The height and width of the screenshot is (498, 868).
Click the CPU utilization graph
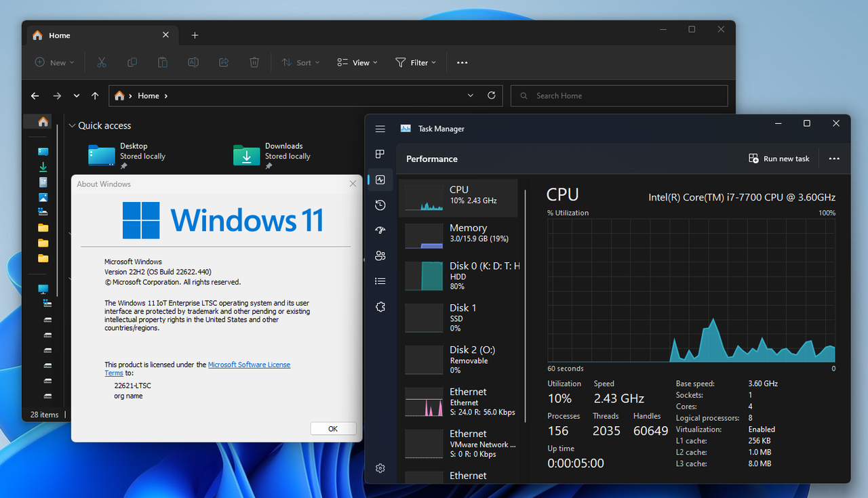[692, 290]
